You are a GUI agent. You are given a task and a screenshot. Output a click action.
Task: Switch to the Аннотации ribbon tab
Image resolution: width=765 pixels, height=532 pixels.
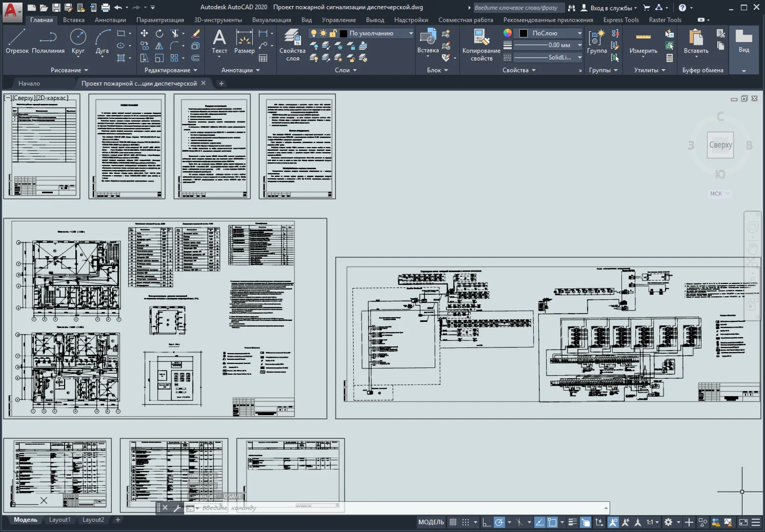coord(110,20)
